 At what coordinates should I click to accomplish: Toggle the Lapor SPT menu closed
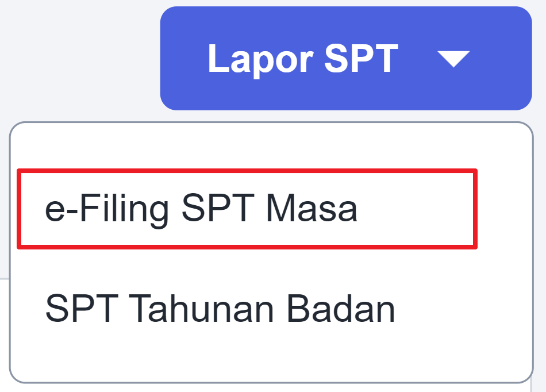point(345,58)
